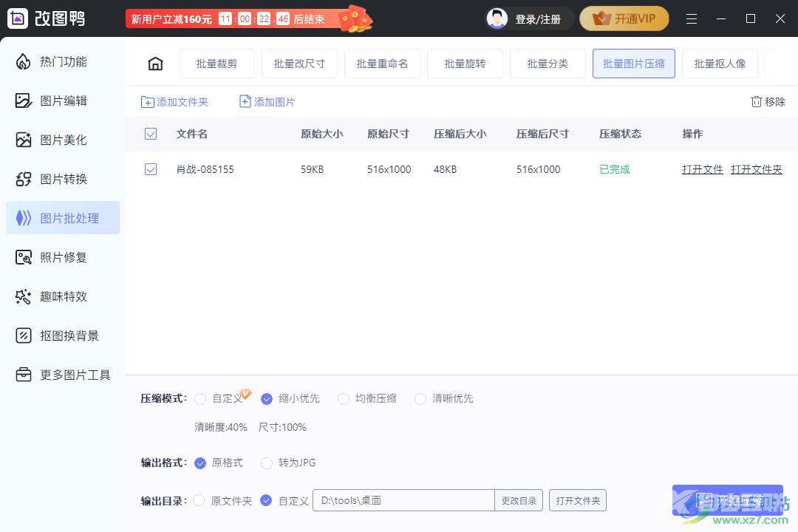Select 图片批处理 in the sidebar
This screenshot has height=532, width=798.
click(x=63, y=218)
